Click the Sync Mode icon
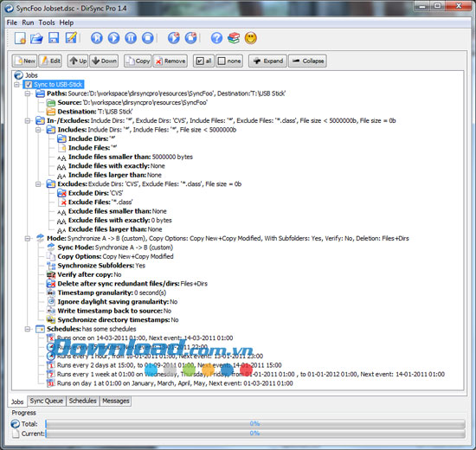This screenshot has width=476, height=450. pyautogui.click(x=51, y=247)
